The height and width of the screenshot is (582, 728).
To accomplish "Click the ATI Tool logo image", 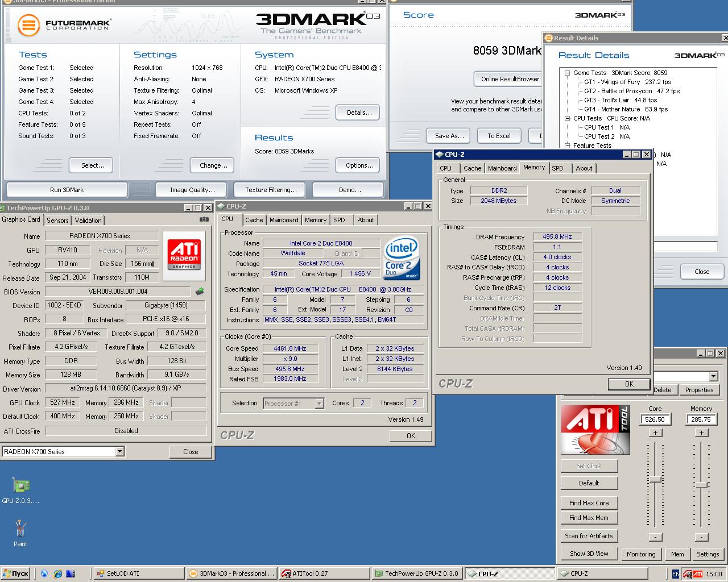I will pyautogui.click(x=595, y=430).
